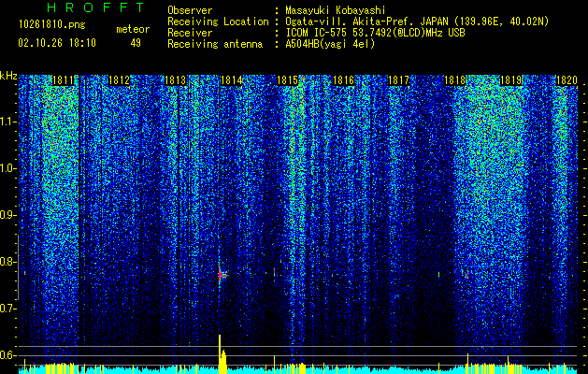Click the 1815 time marker

point(287,80)
